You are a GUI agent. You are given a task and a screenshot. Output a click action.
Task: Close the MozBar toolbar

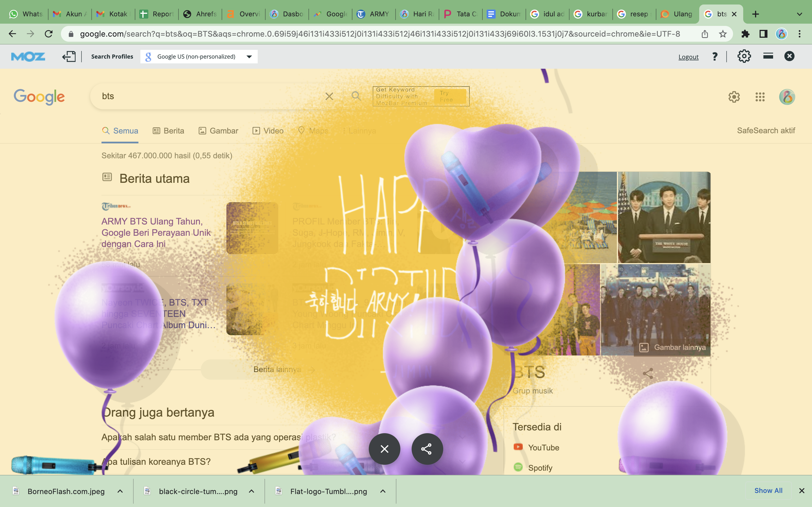[789, 56]
